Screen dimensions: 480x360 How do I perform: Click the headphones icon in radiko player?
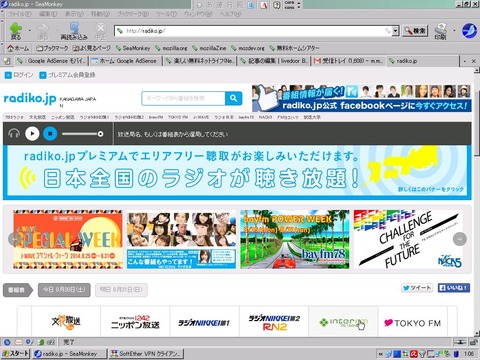14,134
